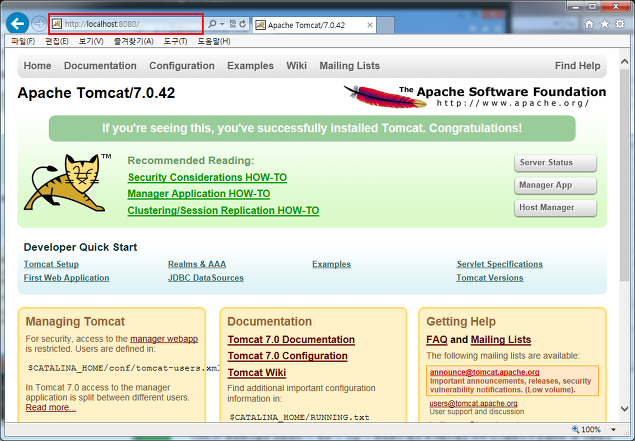The height and width of the screenshot is (441, 635).
Task: Open the 보기(V) menu
Action: (x=91, y=41)
